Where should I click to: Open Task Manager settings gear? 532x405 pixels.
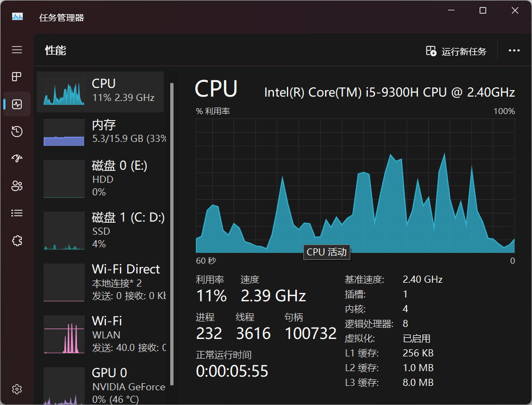click(x=17, y=389)
